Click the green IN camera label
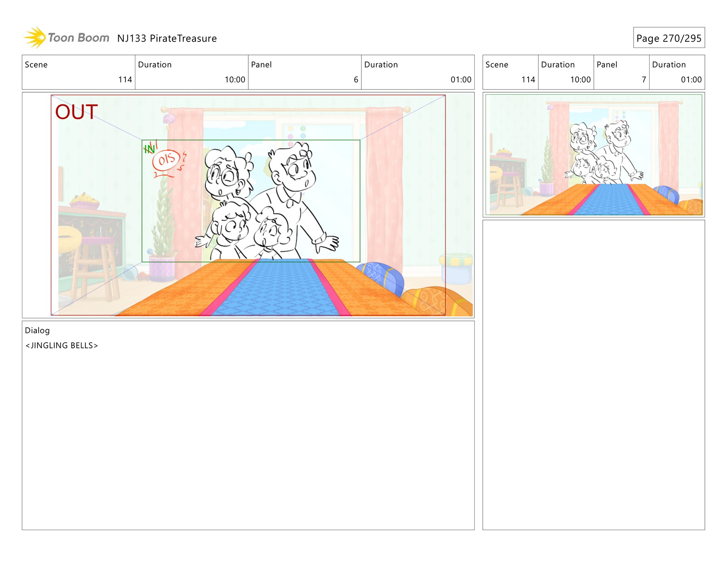 [149, 148]
